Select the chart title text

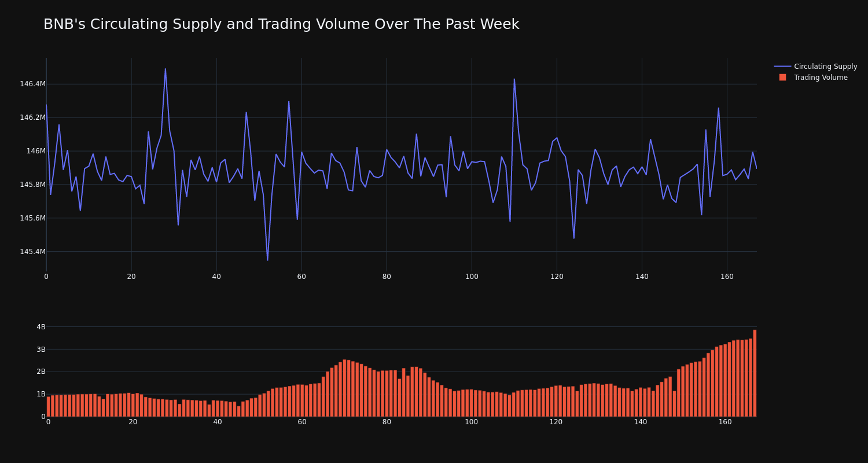click(281, 24)
